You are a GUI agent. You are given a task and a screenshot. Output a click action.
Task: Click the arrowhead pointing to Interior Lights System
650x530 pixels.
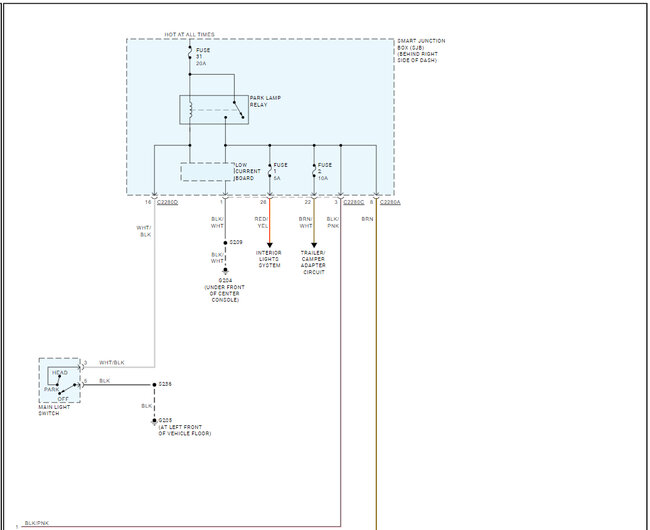tap(269, 245)
